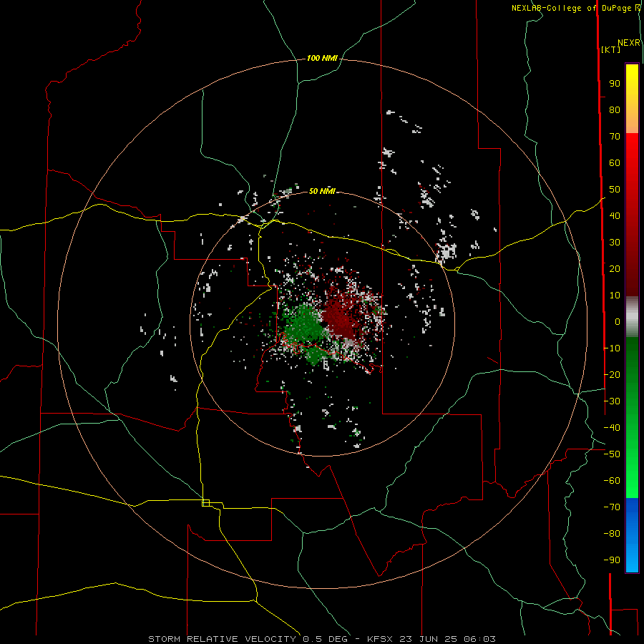Click the 06:03 time stamp in the caption
644x644 pixels.
pos(479,639)
